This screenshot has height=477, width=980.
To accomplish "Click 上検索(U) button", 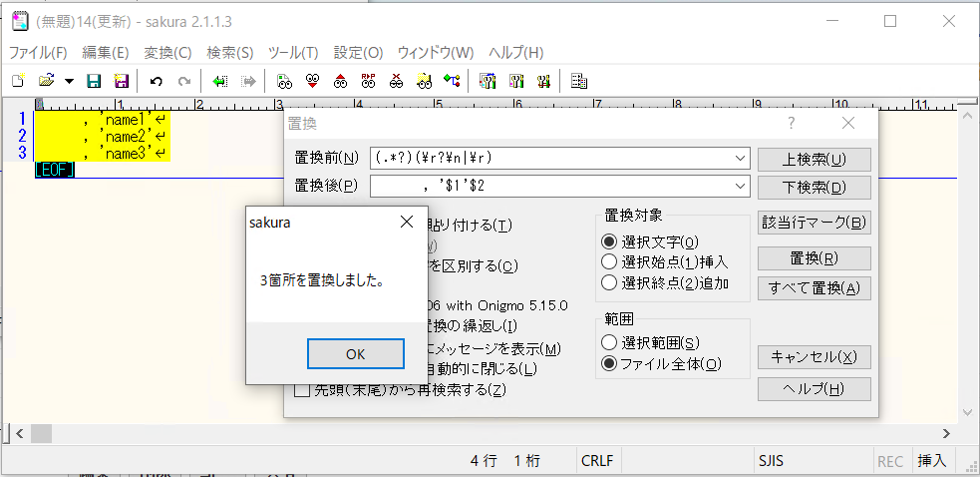I will coord(814,160).
